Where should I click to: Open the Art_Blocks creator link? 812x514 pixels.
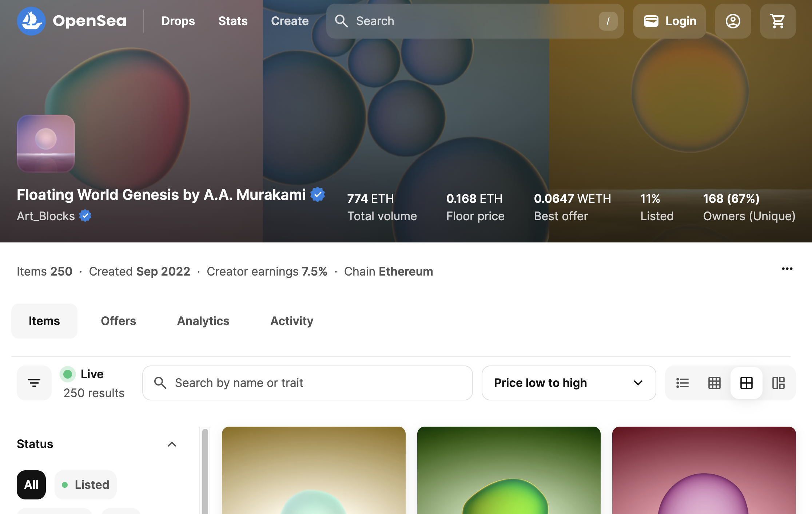[x=46, y=216]
